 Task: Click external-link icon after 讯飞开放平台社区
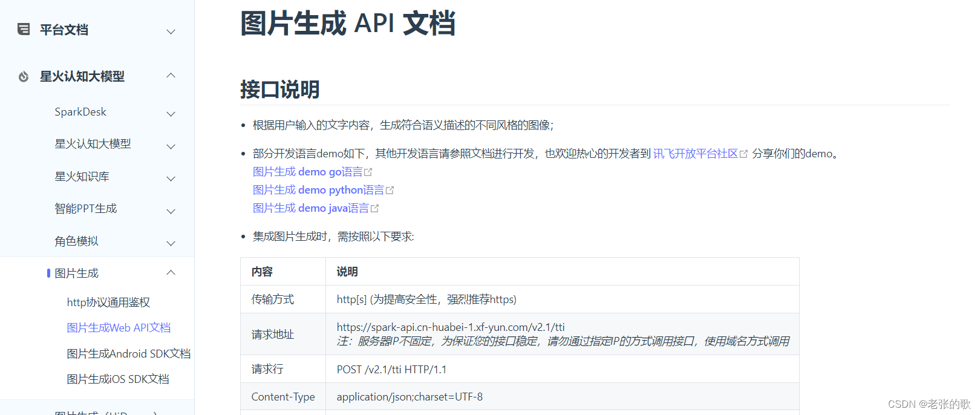(x=744, y=154)
